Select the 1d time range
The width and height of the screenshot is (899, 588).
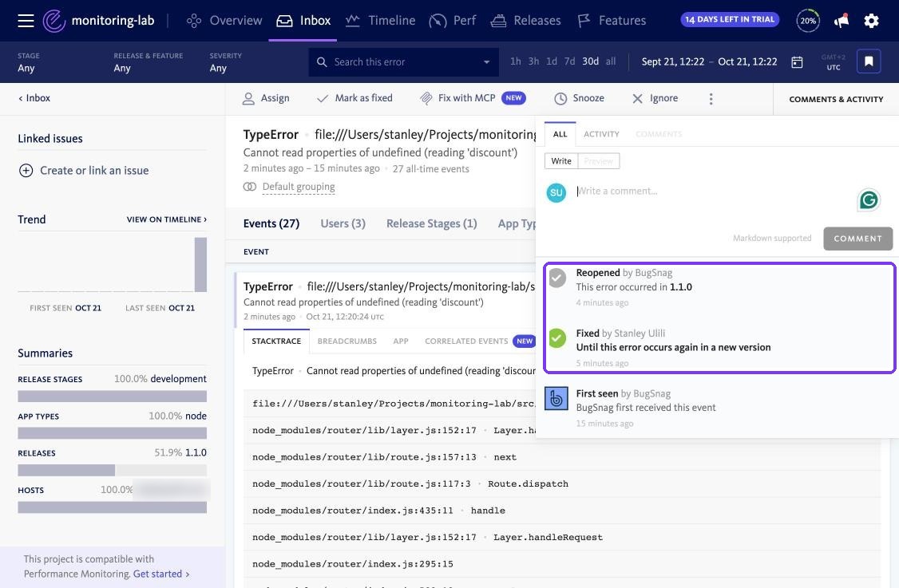[552, 61]
